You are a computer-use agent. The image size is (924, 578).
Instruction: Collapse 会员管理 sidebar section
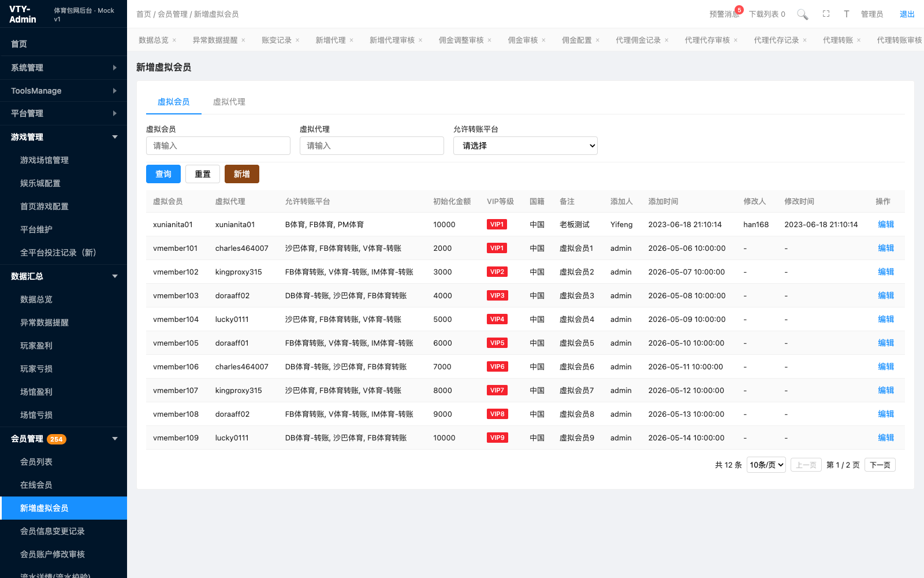pyautogui.click(x=64, y=439)
